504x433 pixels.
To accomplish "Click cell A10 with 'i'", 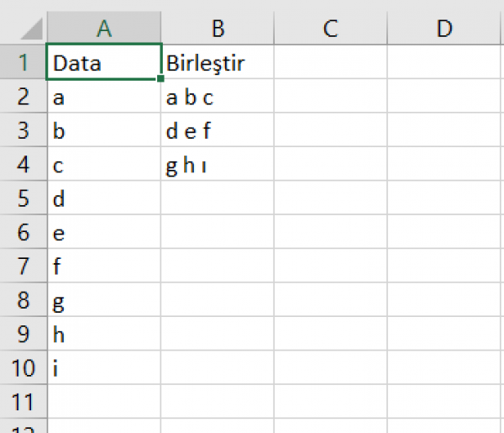I will pyautogui.click(x=104, y=367).
